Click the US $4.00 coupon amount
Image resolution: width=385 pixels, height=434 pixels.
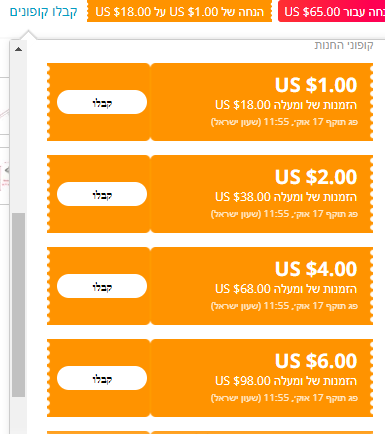[316, 269]
